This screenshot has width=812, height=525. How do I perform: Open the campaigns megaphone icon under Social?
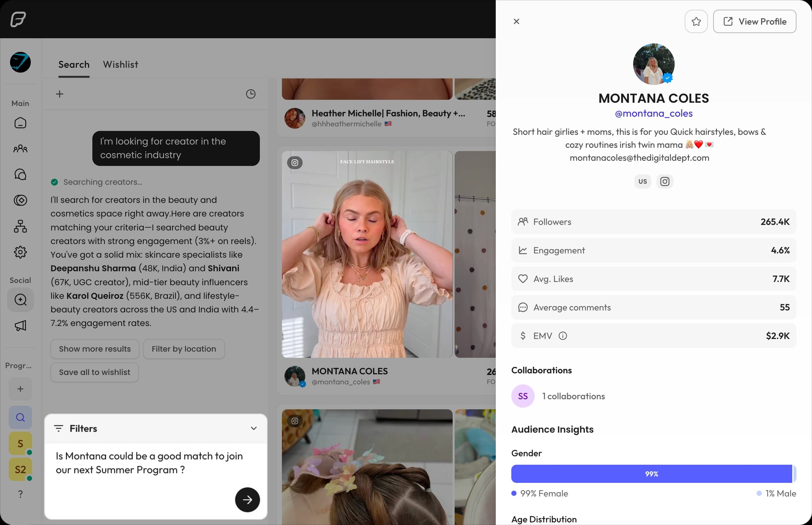click(20, 326)
